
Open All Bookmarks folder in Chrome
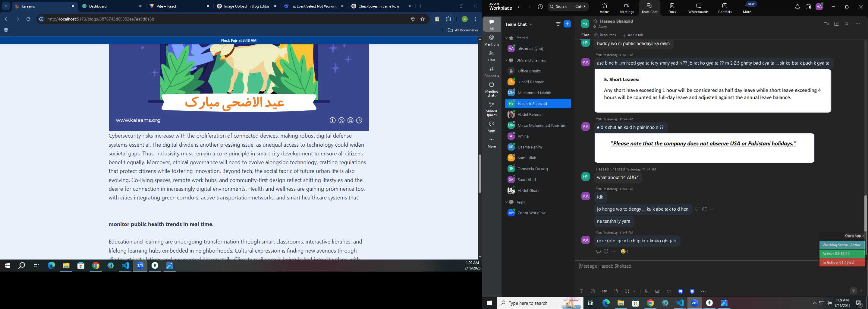click(463, 30)
